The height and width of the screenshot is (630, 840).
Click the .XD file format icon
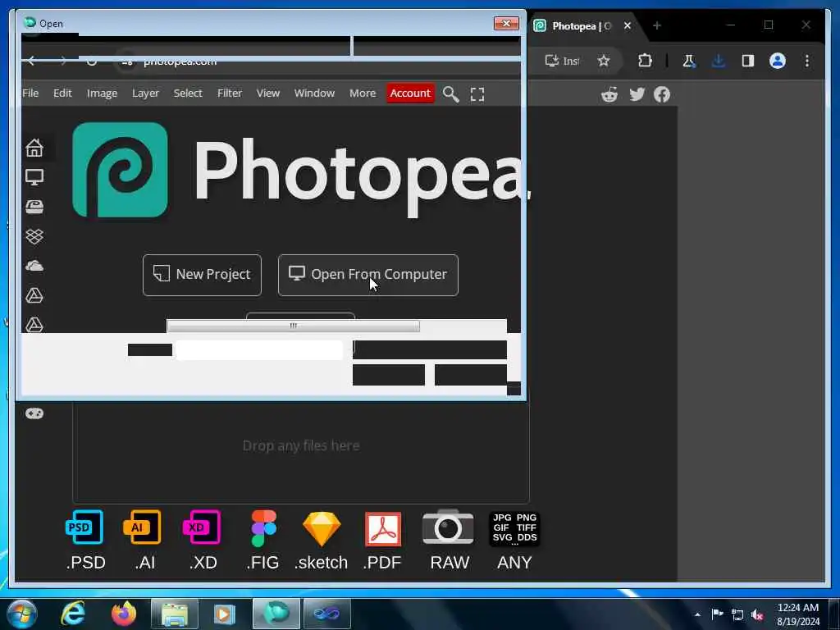(x=202, y=527)
